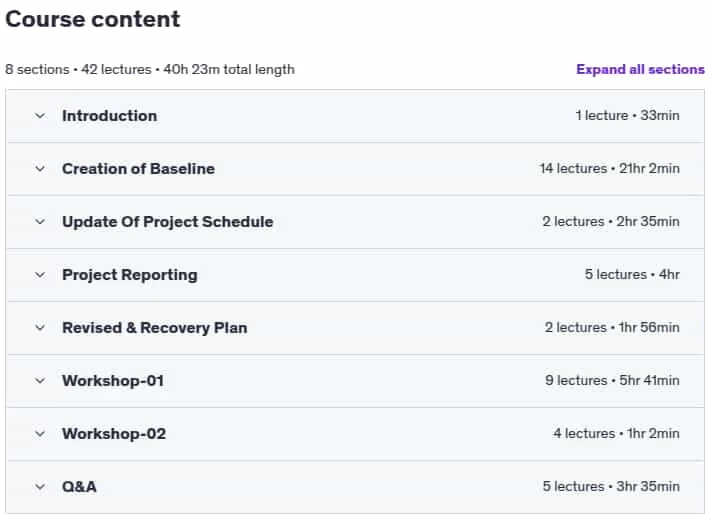Image resolution: width=705 pixels, height=514 pixels.
Task: Expand the Q&A section chevron
Action: coord(40,487)
